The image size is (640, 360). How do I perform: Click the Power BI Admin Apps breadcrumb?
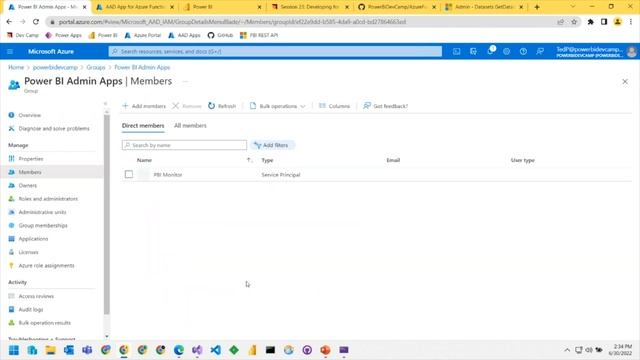point(142,67)
